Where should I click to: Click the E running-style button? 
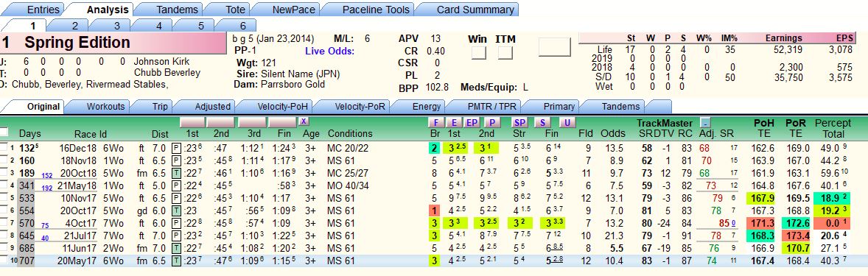tap(455, 122)
